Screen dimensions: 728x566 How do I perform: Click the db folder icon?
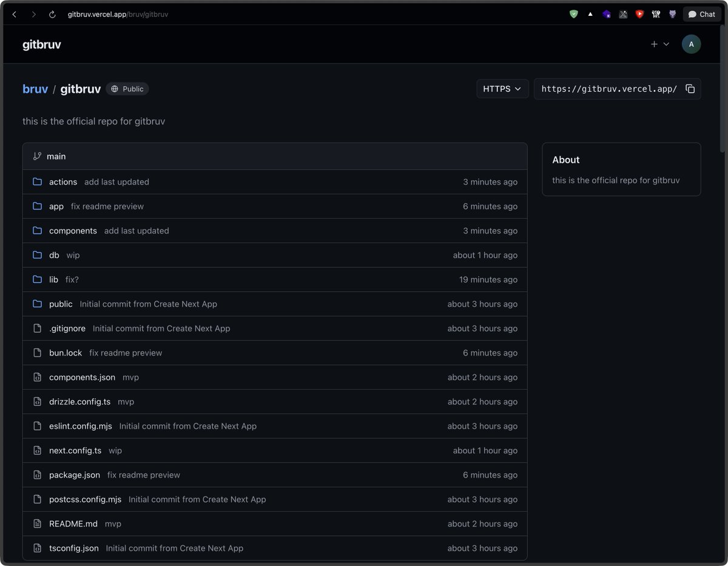(x=37, y=255)
